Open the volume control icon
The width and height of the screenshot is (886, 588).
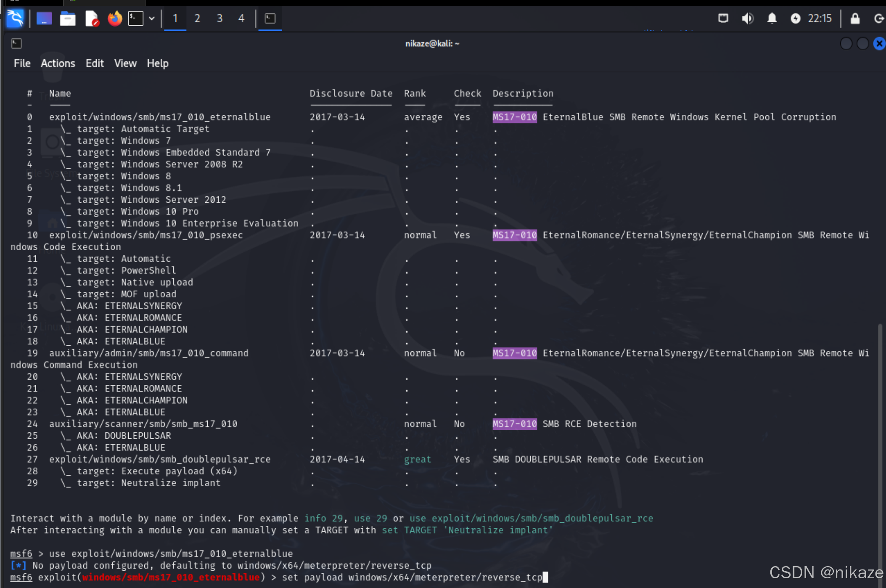(747, 19)
